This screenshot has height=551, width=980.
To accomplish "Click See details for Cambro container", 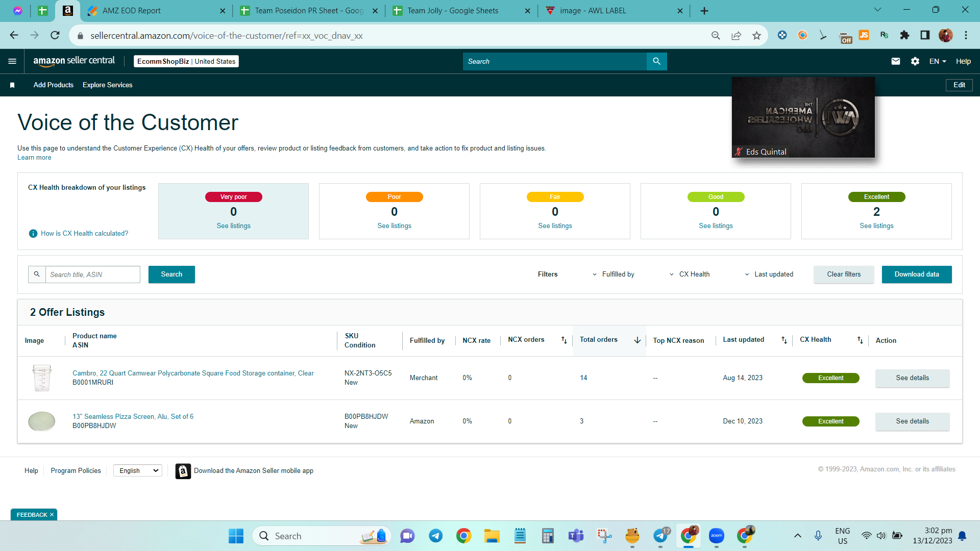I will (912, 378).
